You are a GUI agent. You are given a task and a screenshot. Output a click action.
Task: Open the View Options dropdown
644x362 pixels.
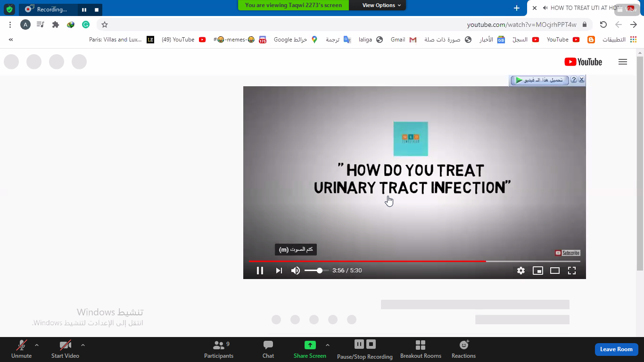pyautogui.click(x=381, y=5)
